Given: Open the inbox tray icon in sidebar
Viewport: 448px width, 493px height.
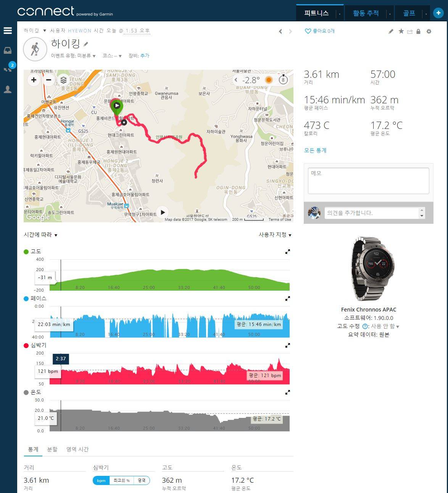Looking at the screenshot, I should coord(8,51).
